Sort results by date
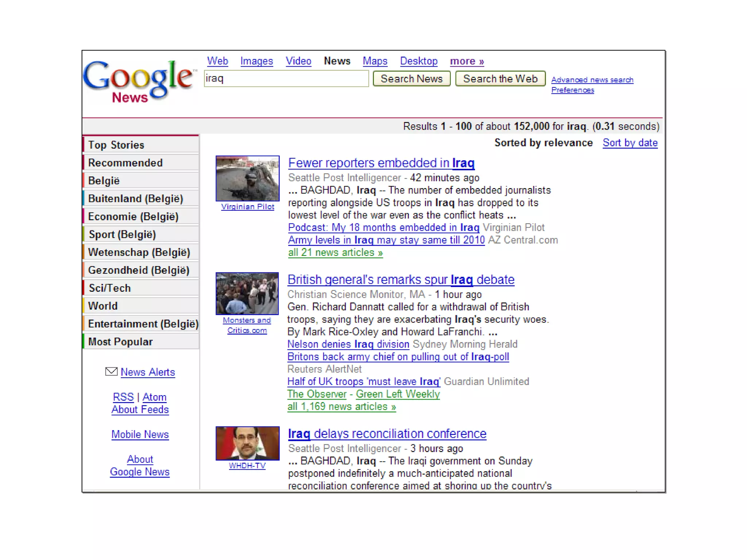This screenshot has width=747, height=560. point(630,143)
